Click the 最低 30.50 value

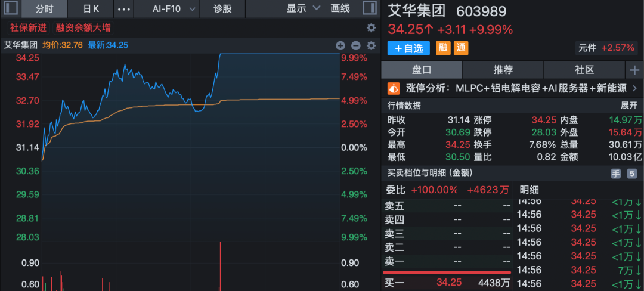pos(457,157)
